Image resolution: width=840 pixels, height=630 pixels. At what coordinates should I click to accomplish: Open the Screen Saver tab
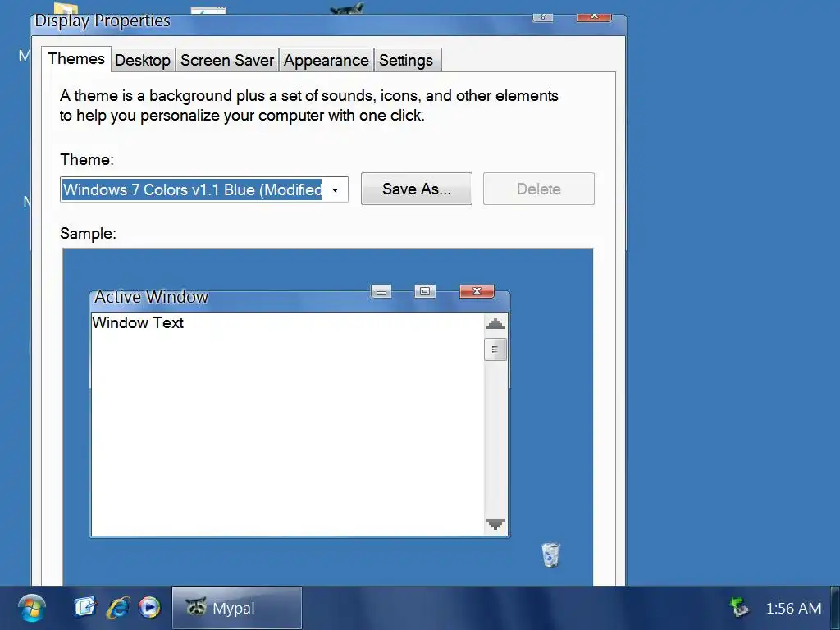(x=227, y=60)
